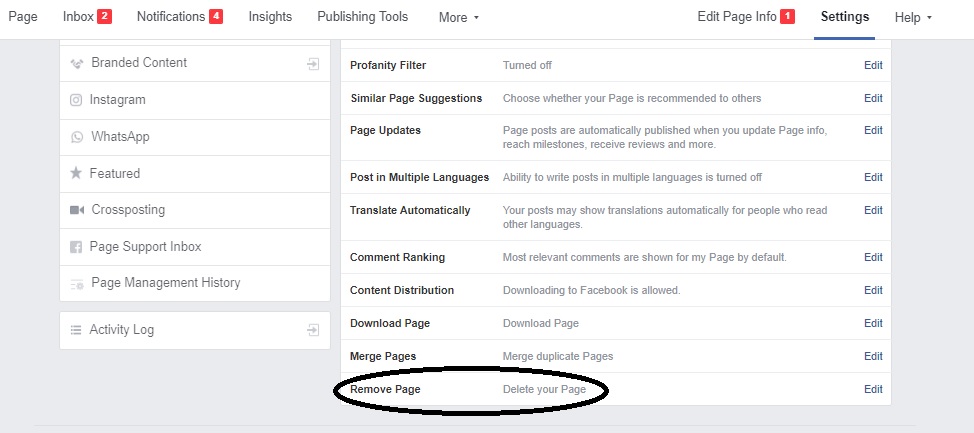Click the Instagram camera icon in the sidebar
This screenshot has width=974, height=433.
76,100
